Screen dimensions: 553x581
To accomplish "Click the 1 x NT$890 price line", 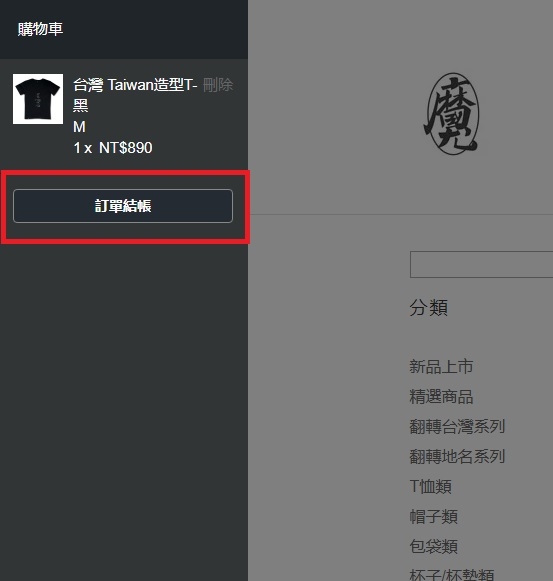I will click(113, 148).
